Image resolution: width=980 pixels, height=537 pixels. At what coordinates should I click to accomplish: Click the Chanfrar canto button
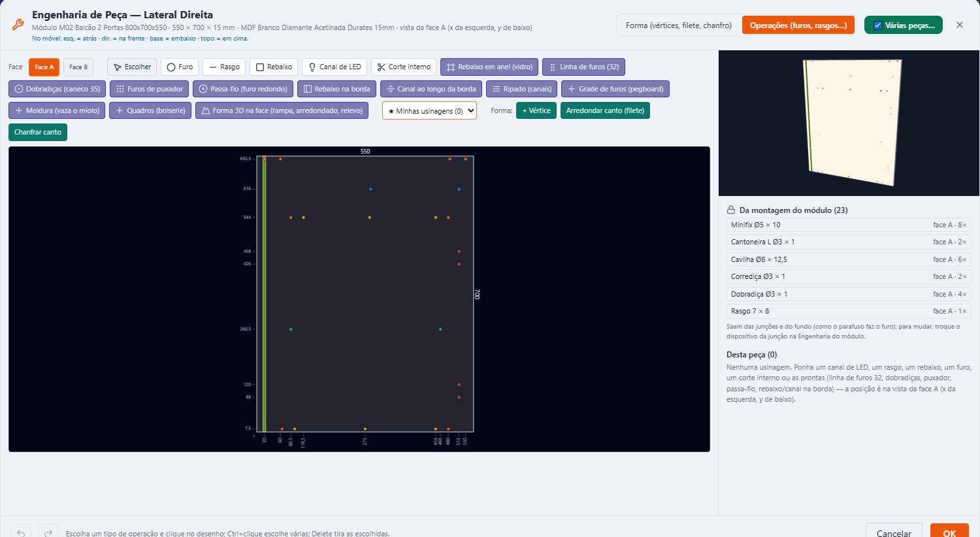38,132
